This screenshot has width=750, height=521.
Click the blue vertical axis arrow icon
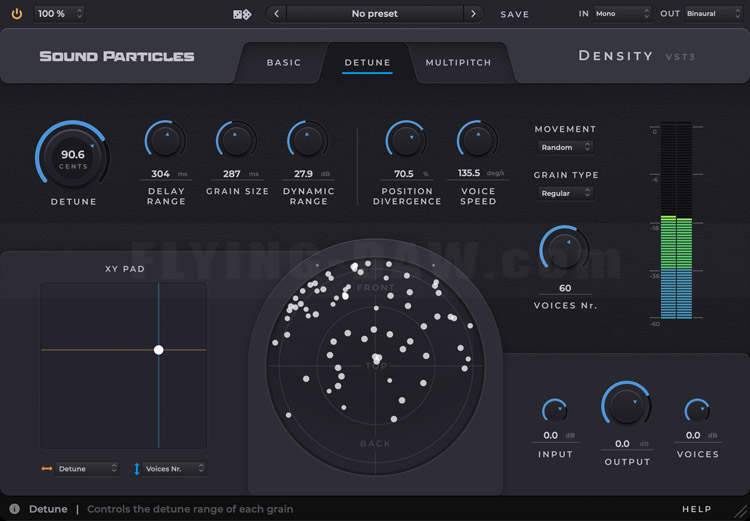click(136, 469)
